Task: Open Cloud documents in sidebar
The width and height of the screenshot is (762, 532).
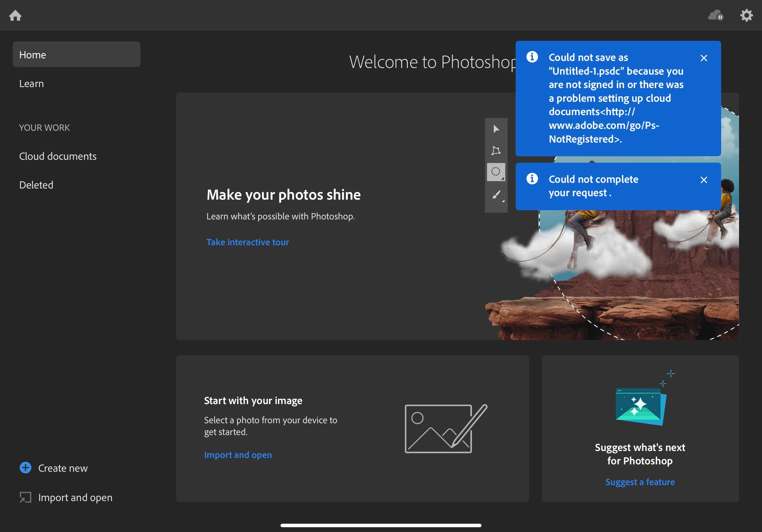Action: click(x=58, y=156)
